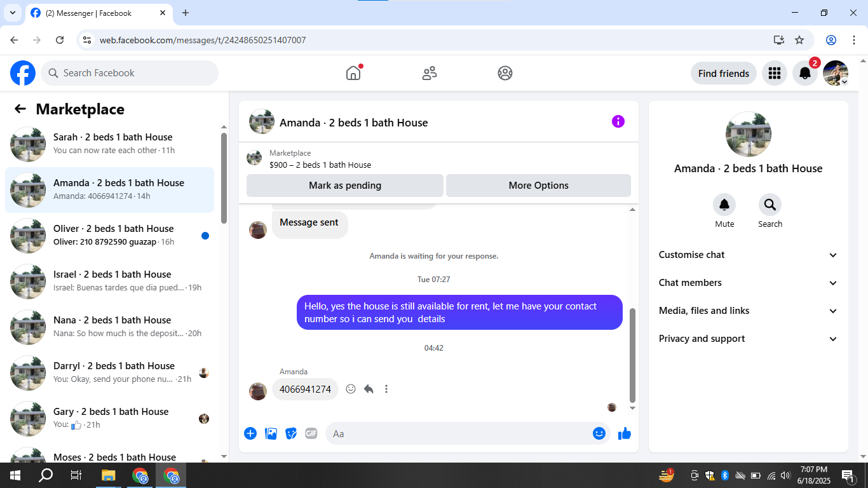Reply to the 4066941274 message
This screenshot has height=488, width=868.
click(369, 389)
